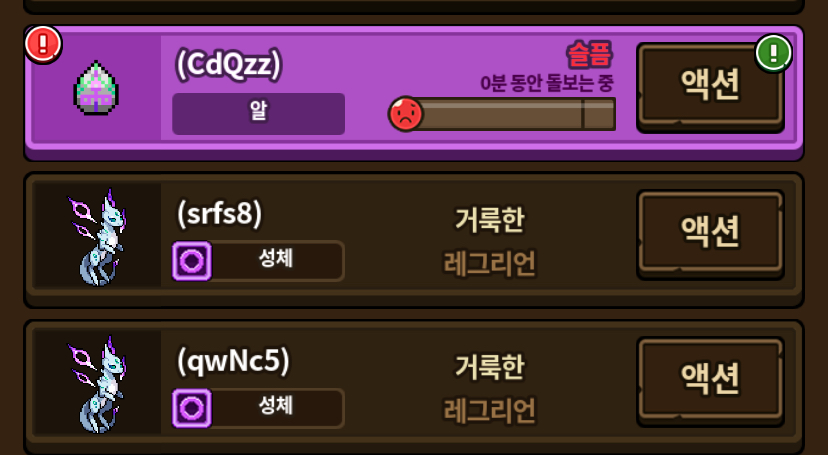Click the red 슬픔 status text

tap(589, 55)
